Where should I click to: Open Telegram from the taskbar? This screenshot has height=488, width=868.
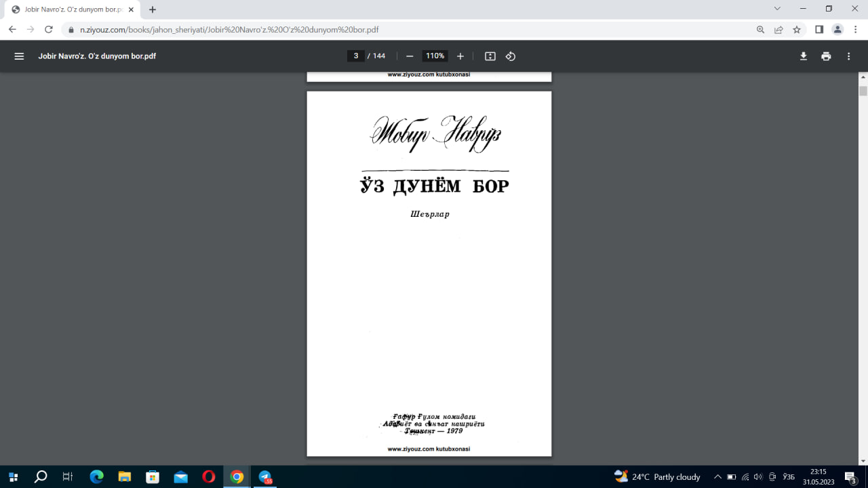tap(264, 476)
